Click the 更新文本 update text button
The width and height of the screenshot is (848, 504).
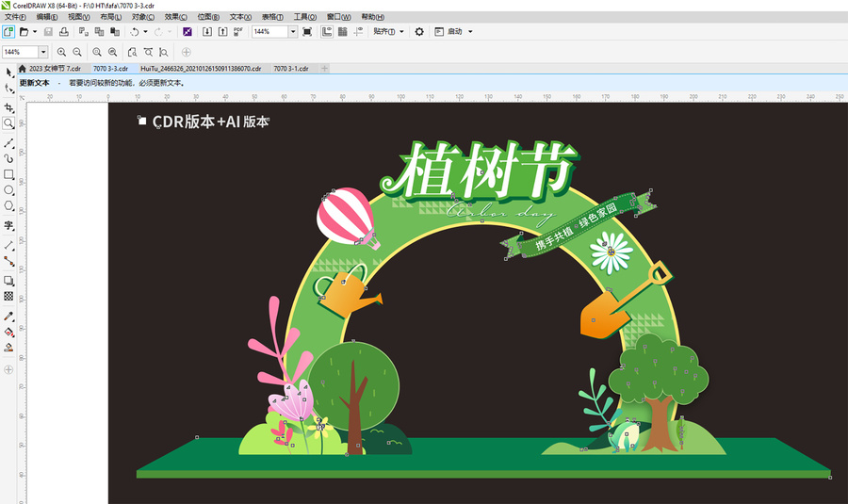pyautogui.click(x=34, y=83)
